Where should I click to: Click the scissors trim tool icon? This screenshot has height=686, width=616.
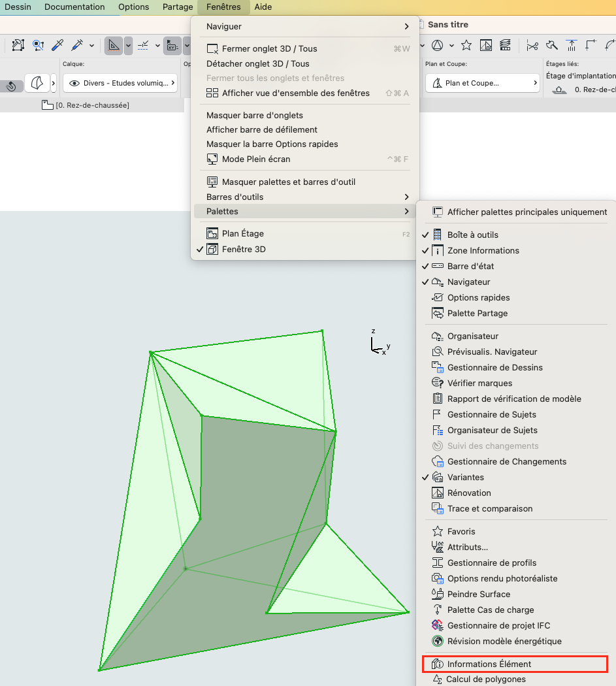point(532,45)
